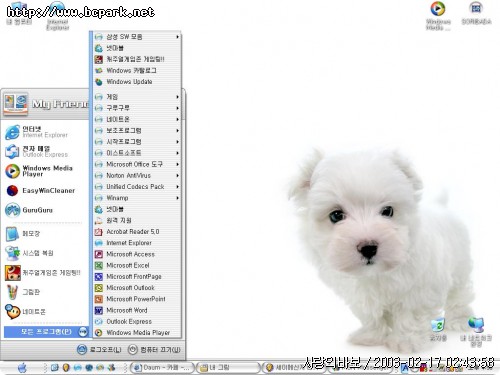
Task: Open Windows 카탈로그 entry
Action: (137, 70)
